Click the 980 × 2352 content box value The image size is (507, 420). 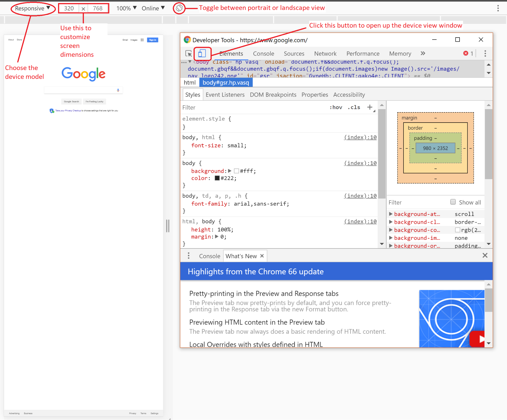435,148
